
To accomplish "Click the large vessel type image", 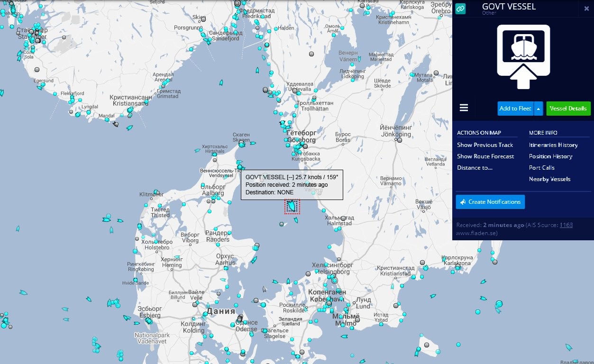I will pos(523,57).
